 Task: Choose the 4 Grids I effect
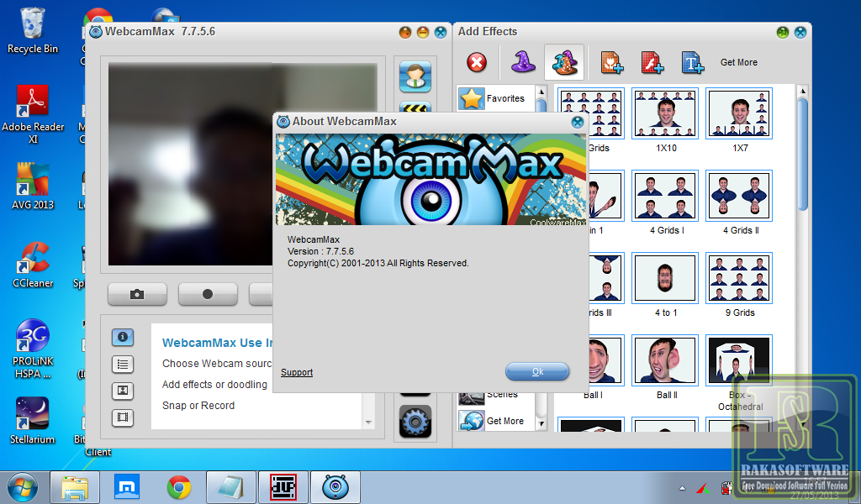coord(665,196)
